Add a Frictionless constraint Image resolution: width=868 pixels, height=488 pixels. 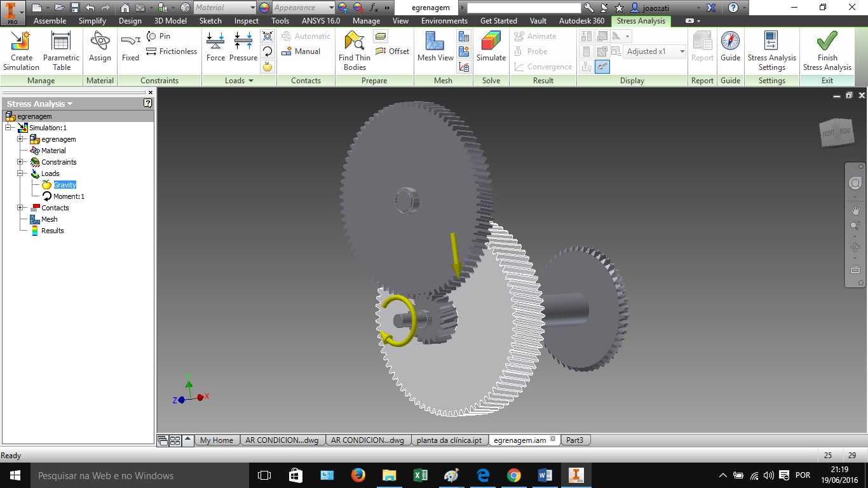[172, 51]
